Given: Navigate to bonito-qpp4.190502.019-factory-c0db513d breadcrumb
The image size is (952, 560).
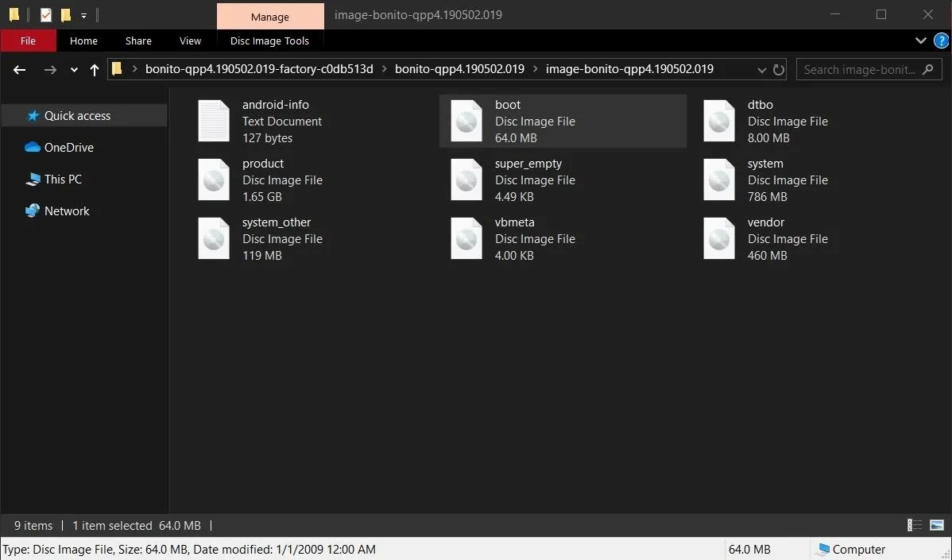Looking at the screenshot, I should [259, 69].
